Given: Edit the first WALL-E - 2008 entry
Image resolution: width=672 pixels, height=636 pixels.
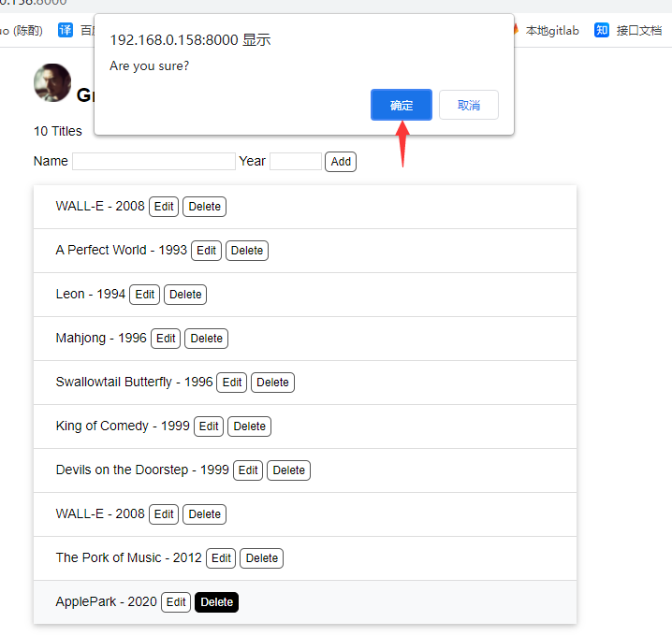Looking at the screenshot, I should click(164, 207).
